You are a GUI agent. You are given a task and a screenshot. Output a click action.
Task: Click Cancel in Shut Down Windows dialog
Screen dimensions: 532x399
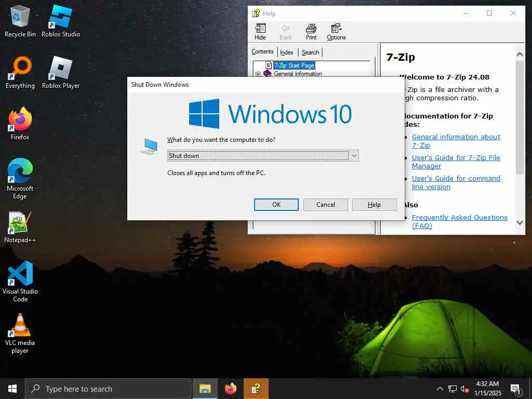click(326, 205)
